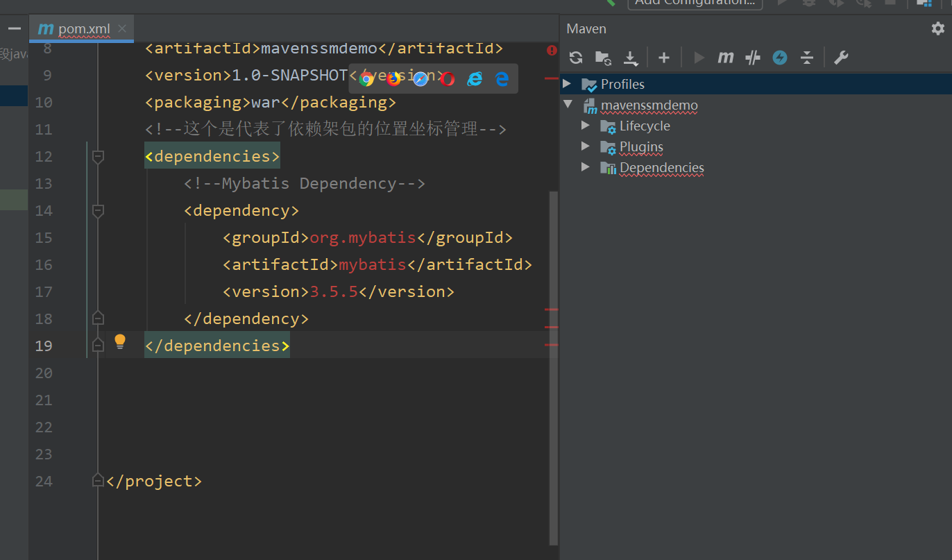Viewport: 952px width, 560px height.
Task: Click the Debug bug icon in toolbar
Action: pyautogui.click(x=809, y=2)
